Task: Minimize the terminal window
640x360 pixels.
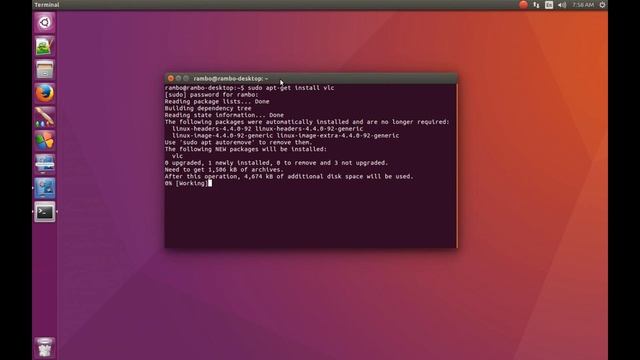Action: point(178,78)
